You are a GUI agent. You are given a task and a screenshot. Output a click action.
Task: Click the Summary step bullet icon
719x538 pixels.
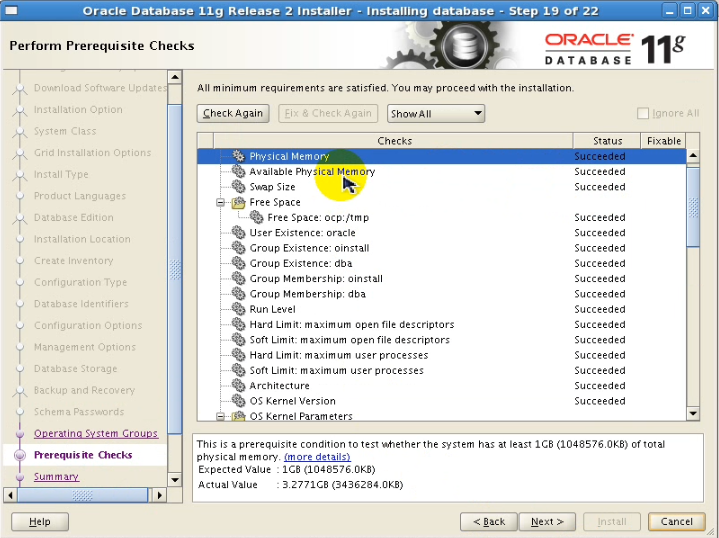coord(20,477)
